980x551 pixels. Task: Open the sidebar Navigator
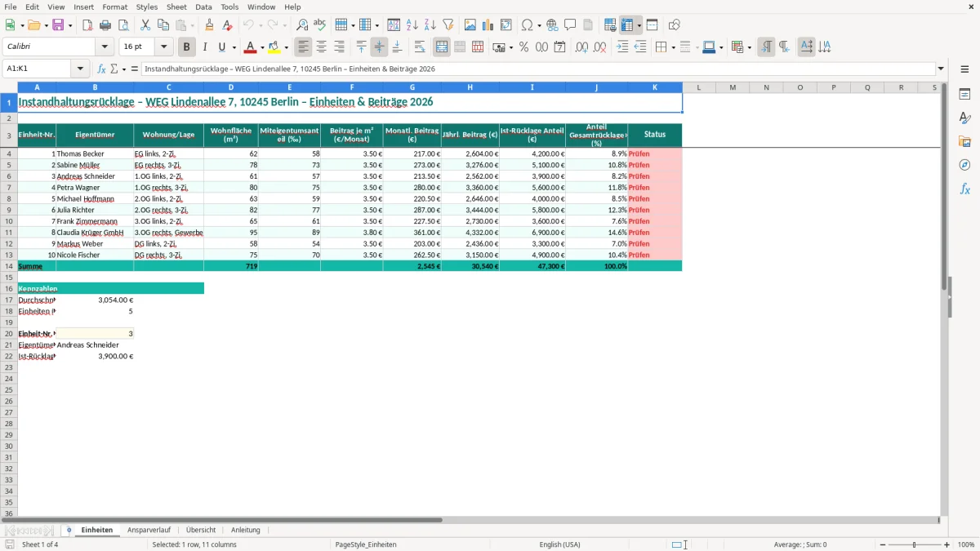tap(964, 165)
